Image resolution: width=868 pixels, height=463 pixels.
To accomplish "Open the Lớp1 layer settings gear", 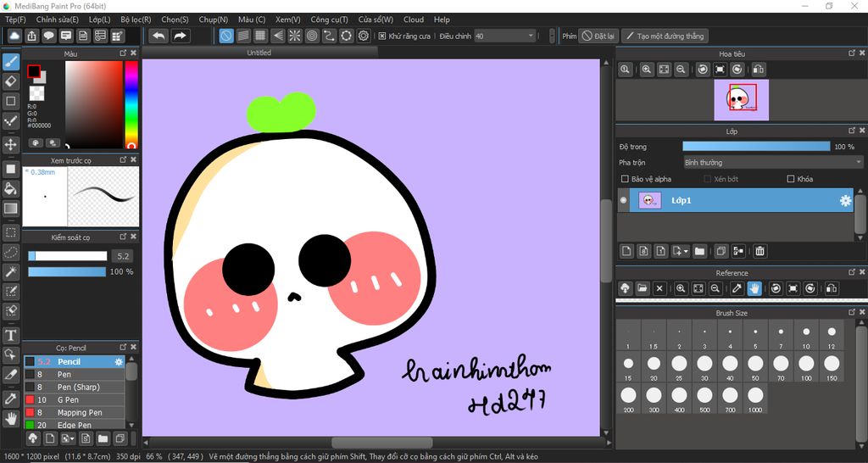I will (x=845, y=200).
